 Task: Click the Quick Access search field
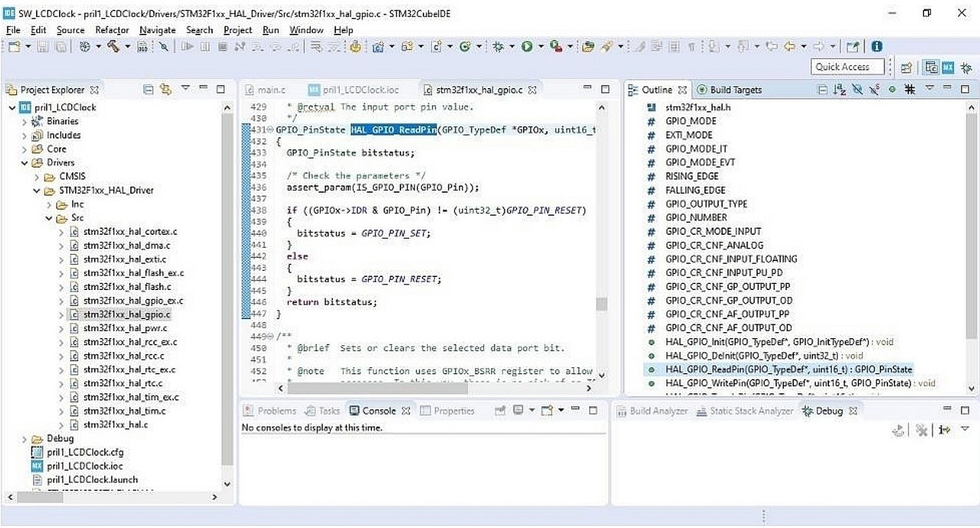(848, 67)
